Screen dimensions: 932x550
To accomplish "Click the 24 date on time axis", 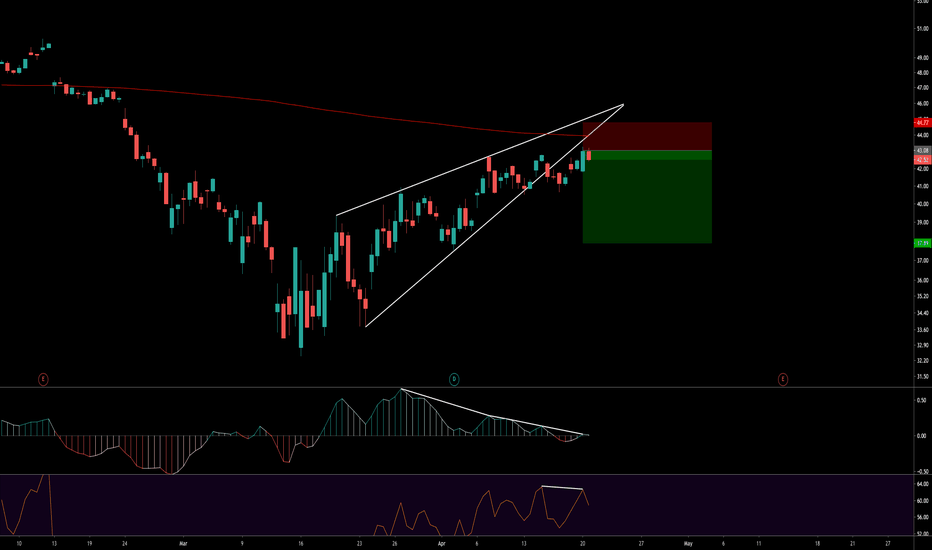I will (124, 543).
